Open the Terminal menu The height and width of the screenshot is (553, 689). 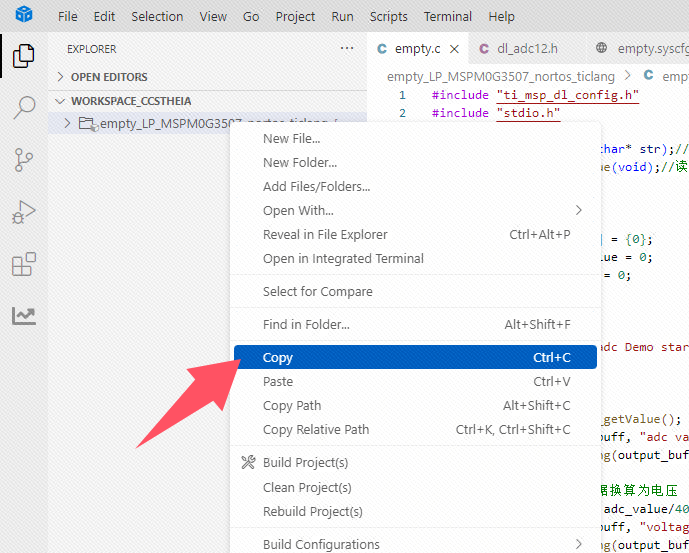tap(448, 16)
